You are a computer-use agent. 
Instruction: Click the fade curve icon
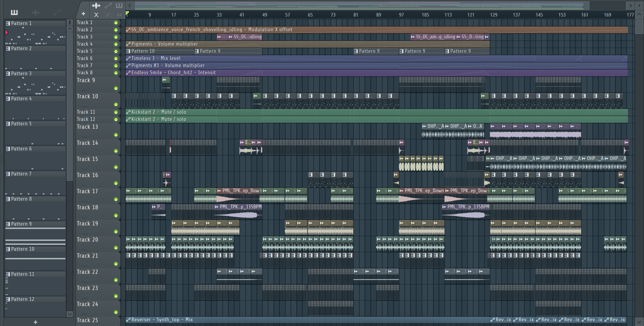108,15
